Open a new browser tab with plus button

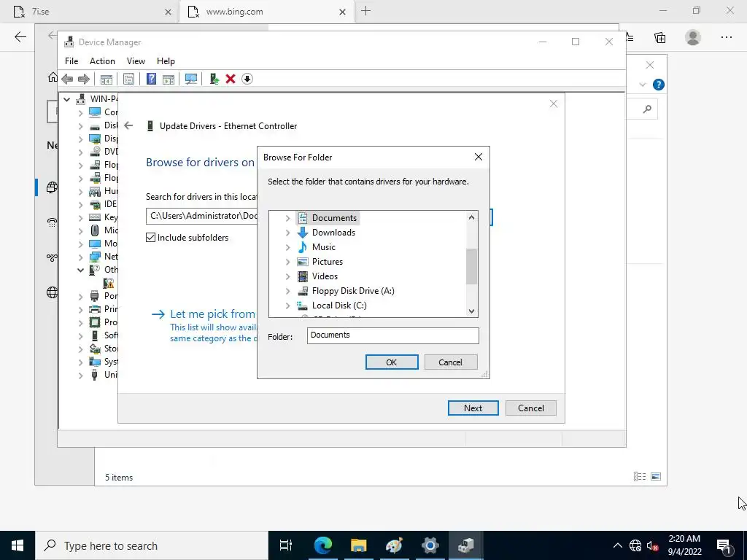pos(366,11)
